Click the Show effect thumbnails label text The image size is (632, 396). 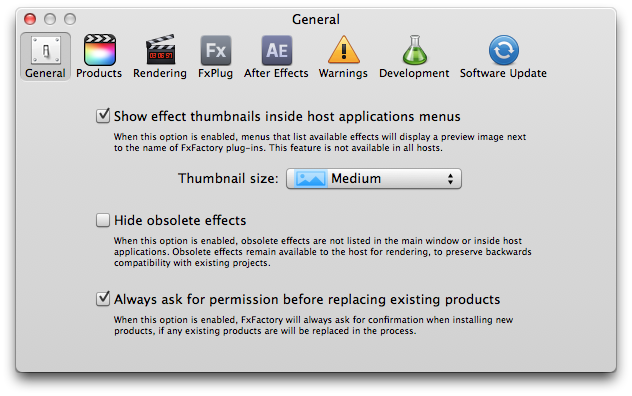tap(287, 117)
